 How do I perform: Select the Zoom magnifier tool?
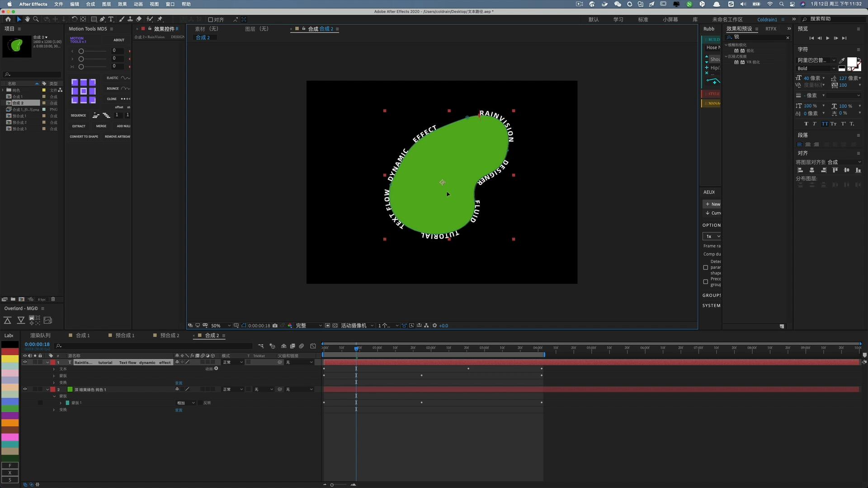[x=36, y=19]
